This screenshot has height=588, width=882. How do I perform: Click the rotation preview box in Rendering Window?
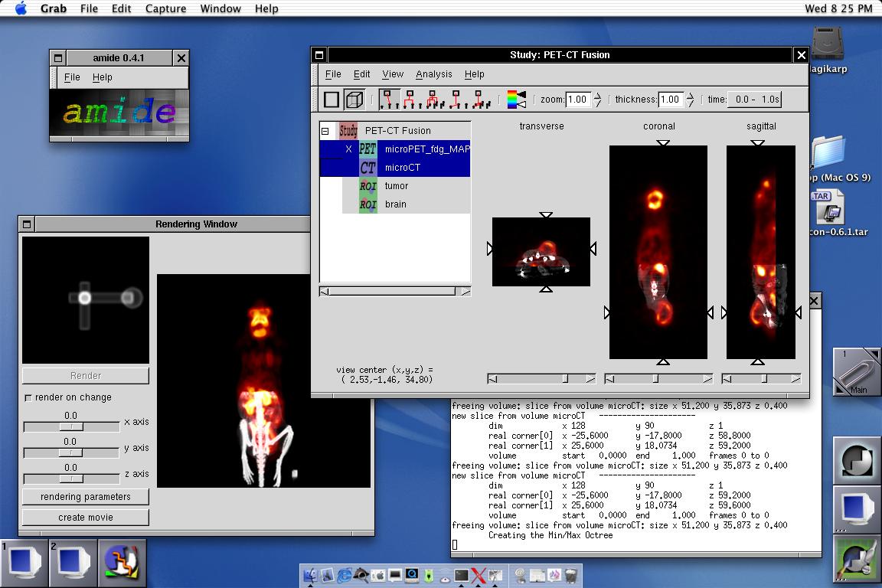click(x=86, y=300)
